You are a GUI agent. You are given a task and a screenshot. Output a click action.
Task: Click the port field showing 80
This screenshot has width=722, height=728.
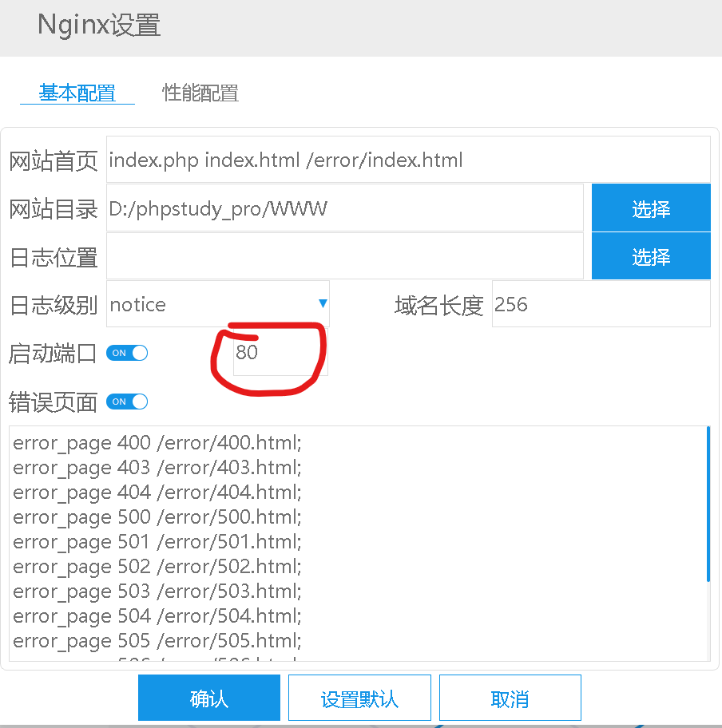[x=280, y=352]
